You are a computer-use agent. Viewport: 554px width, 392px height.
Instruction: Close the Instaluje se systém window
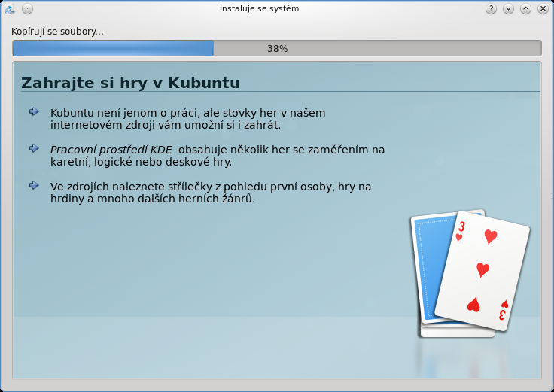click(543, 8)
